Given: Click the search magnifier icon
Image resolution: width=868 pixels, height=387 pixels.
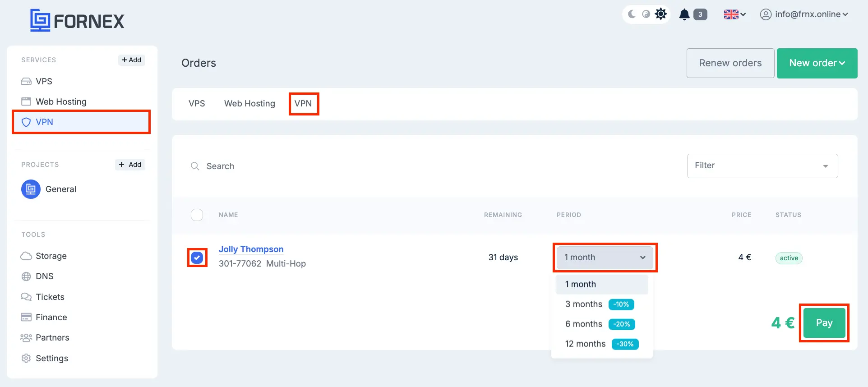Looking at the screenshot, I should 195,166.
